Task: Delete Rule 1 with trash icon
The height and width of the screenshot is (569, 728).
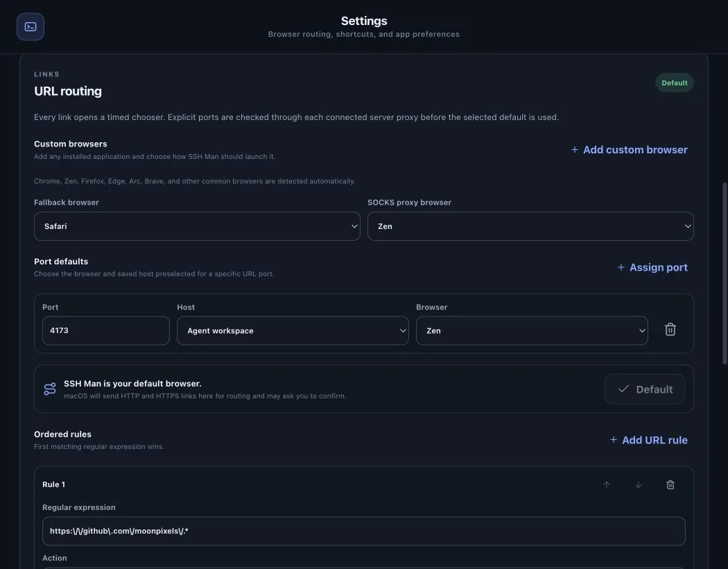Action: point(670,484)
